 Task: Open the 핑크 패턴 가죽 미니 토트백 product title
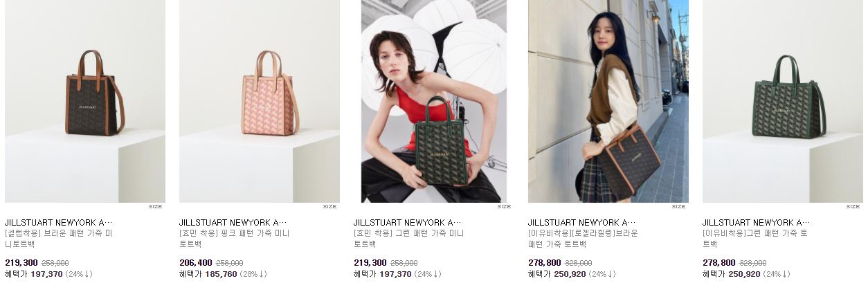235,239
